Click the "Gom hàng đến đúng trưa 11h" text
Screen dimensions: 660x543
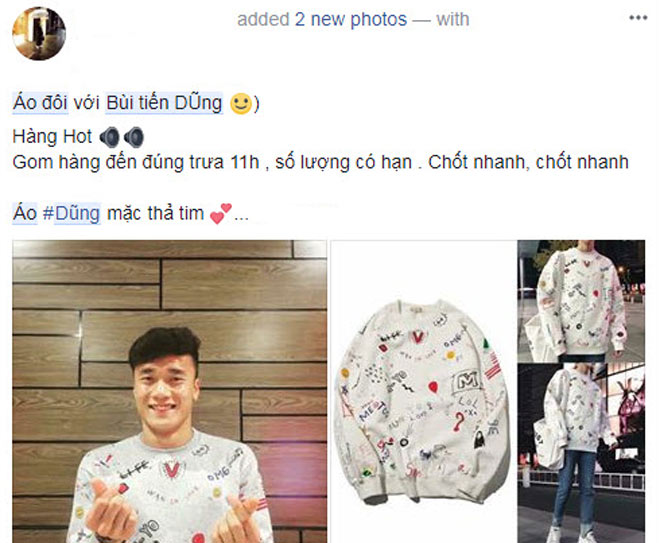click(x=136, y=163)
